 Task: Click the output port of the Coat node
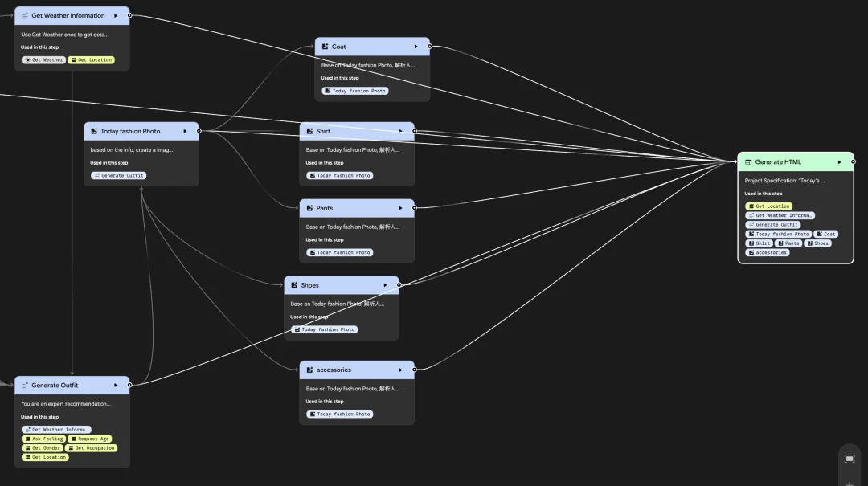(430, 47)
